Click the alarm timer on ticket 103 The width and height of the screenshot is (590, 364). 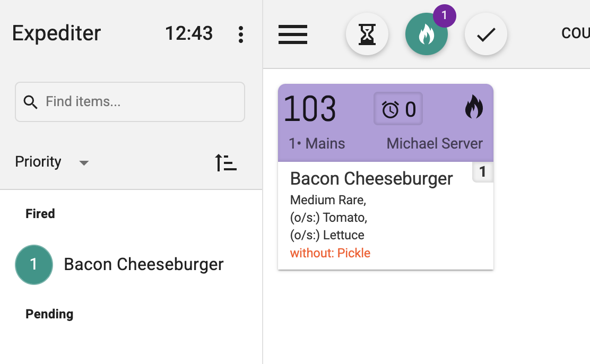coord(398,109)
